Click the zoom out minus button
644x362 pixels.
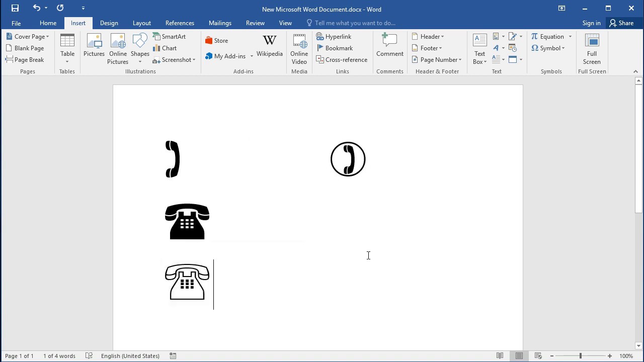(551, 356)
